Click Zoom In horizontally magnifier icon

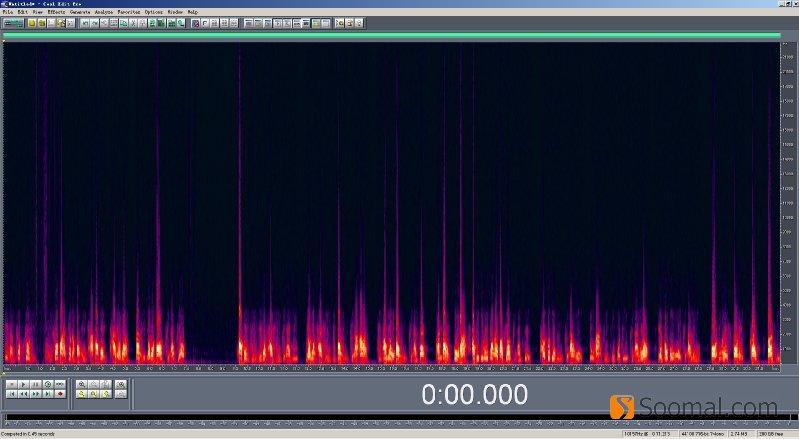(82, 384)
